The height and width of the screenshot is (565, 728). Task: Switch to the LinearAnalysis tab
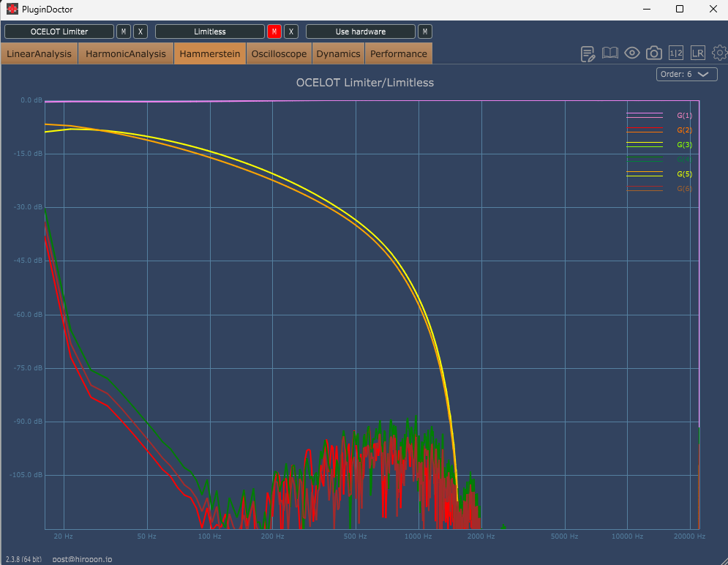click(39, 54)
